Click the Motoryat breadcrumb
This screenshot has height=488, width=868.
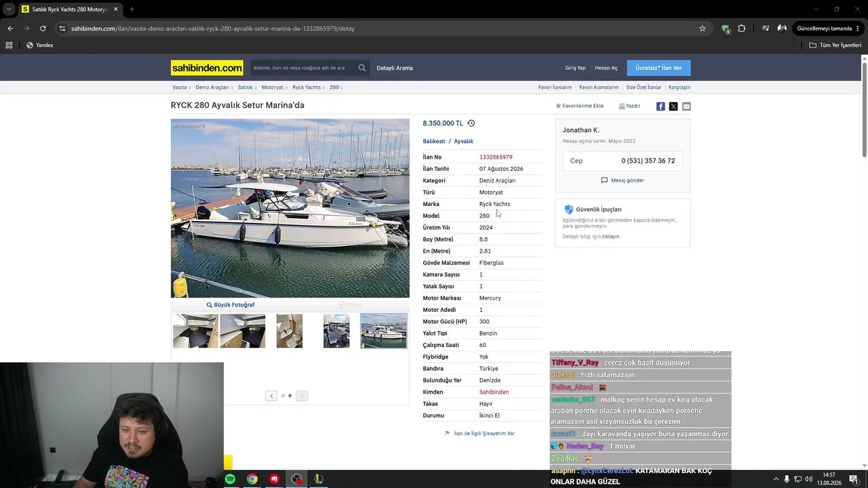tap(273, 87)
